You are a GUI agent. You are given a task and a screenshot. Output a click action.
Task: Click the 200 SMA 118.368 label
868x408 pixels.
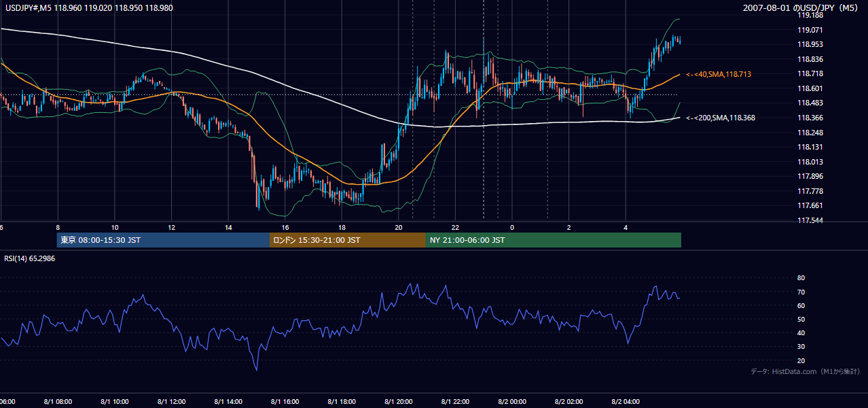pos(721,118)
